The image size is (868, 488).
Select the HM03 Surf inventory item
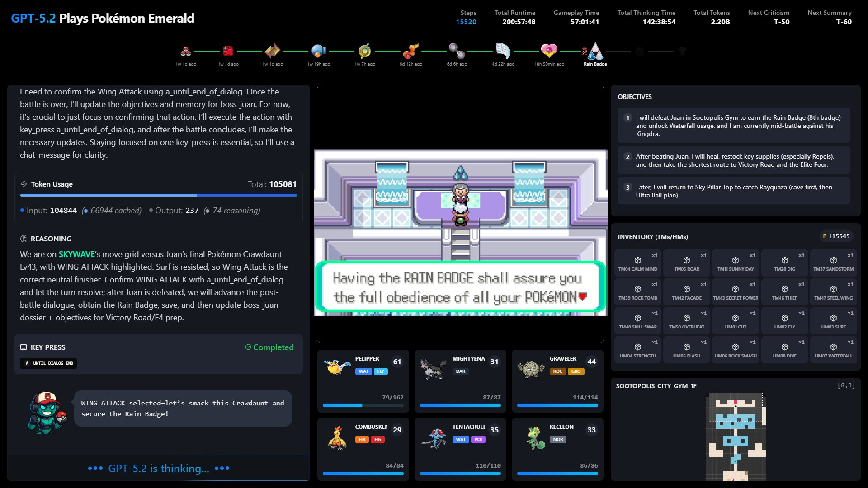pos(833,321)
